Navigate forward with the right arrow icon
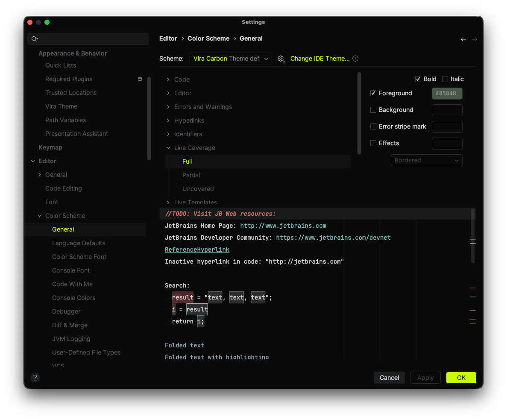The width and height of the screenshot is (507, 420). pyautogui.click(x=475, y=39)
